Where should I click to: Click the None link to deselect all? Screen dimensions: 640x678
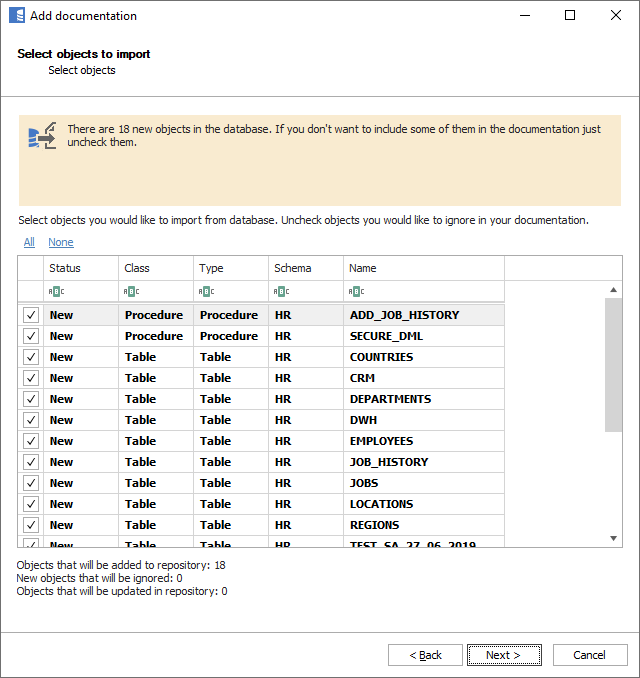click(60, 242)
